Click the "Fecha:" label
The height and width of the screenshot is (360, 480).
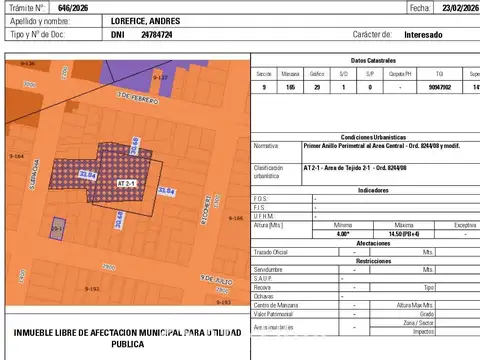(420, 8)
